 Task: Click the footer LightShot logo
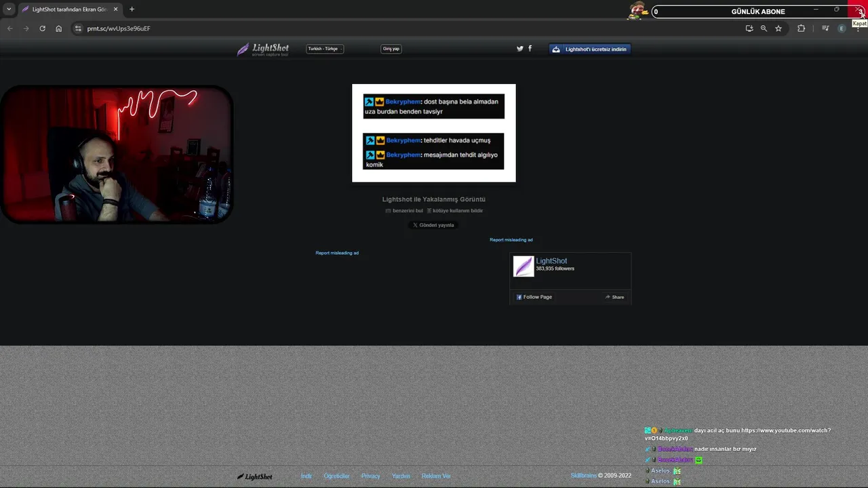[255, 476]
